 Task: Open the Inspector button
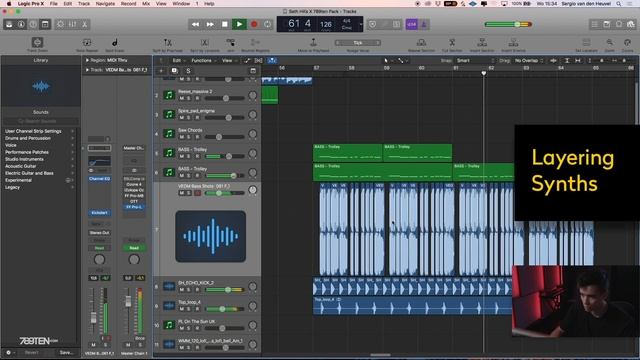[x=21, y=24]
